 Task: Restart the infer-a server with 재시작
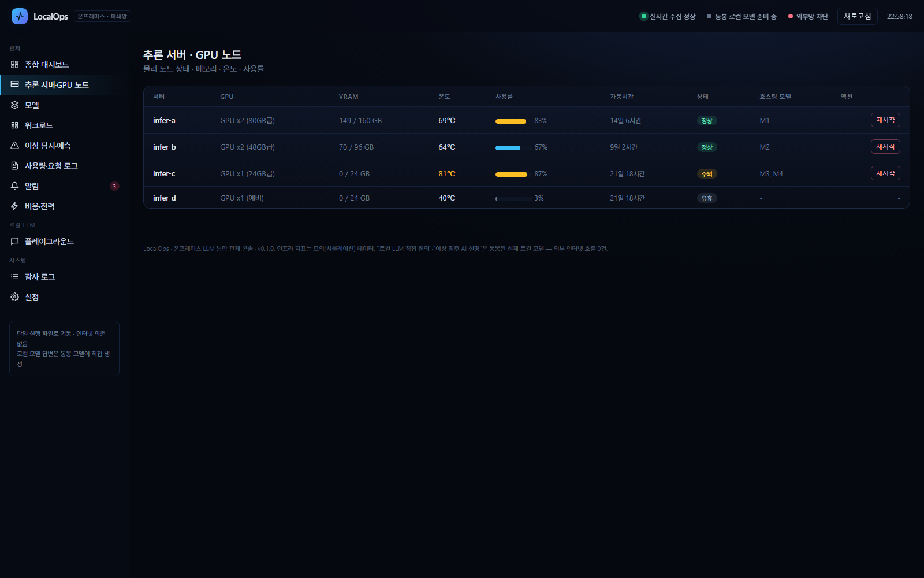tap(885, 120)
